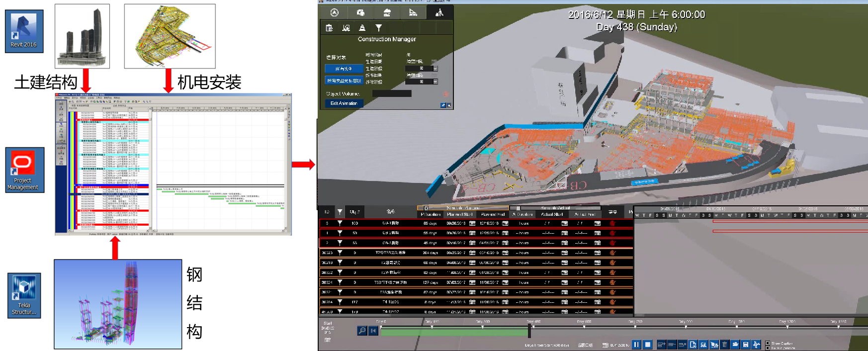Viewport: 868px width, 351px height.
Task: Click the filter funnel icon in Construction Manager
Action: point(379,28)
